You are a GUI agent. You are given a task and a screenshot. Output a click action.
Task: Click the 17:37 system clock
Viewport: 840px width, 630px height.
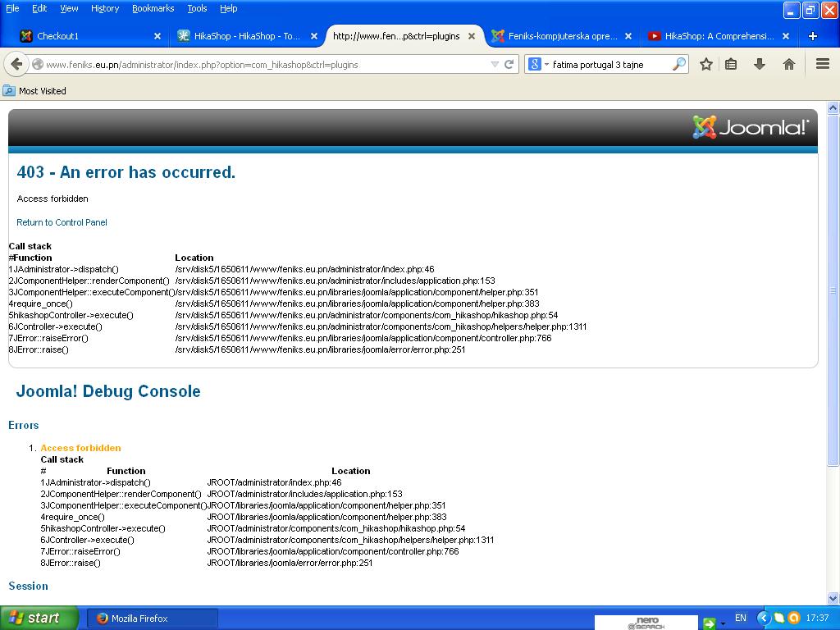click(817, 619)
